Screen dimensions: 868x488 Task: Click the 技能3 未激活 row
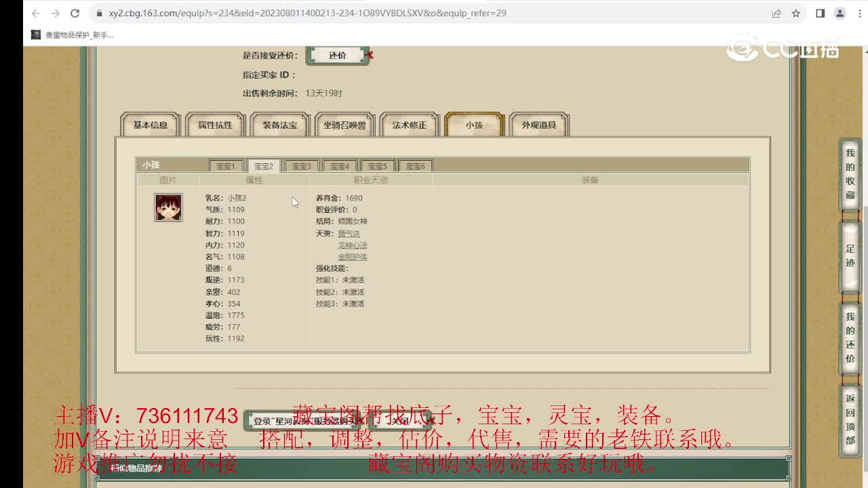[x=340, y=304]
